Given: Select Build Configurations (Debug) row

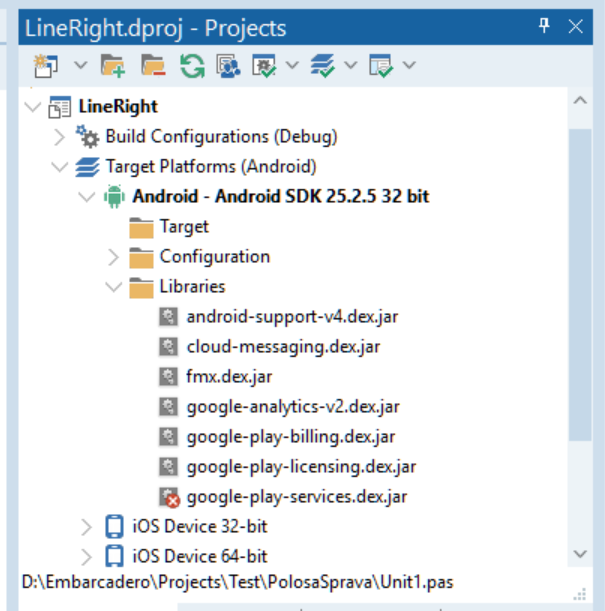Looking at the screenshot, I should click(x=221, y=137).
